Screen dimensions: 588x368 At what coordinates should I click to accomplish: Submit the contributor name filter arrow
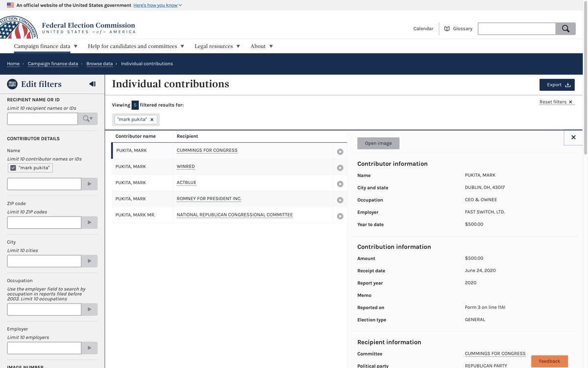pyautogui.click(x=89, y=184)
